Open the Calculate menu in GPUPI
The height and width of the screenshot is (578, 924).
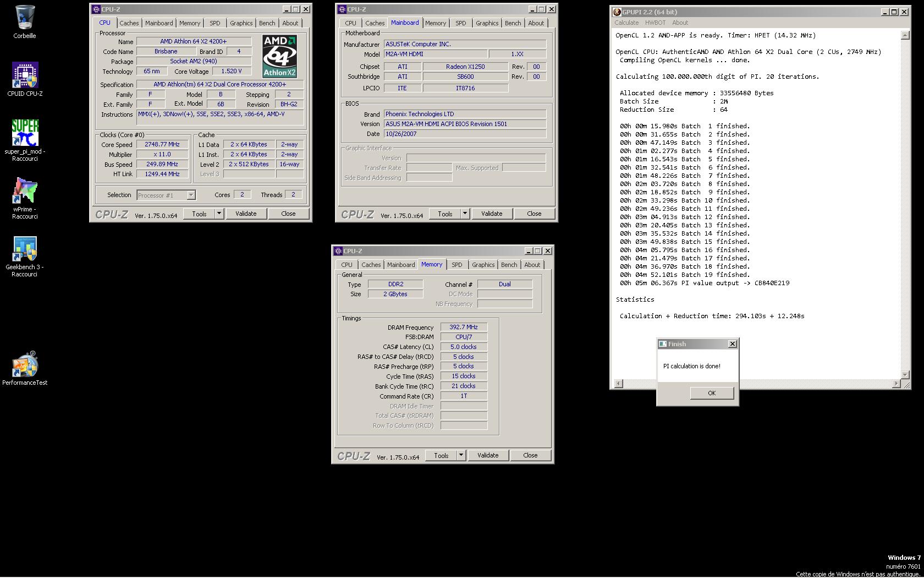pos(626,23)
